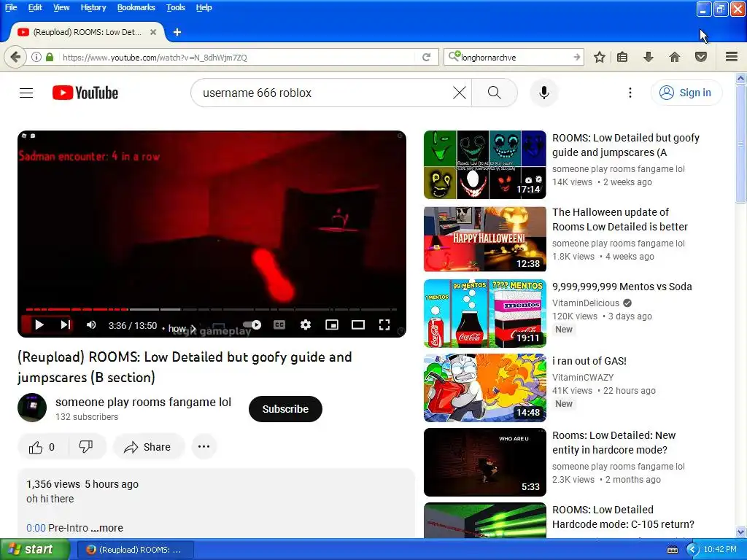Screen dimensions: 747x560
Task: Dislike the video with thumbs down
Action: (x=87, y=447)
